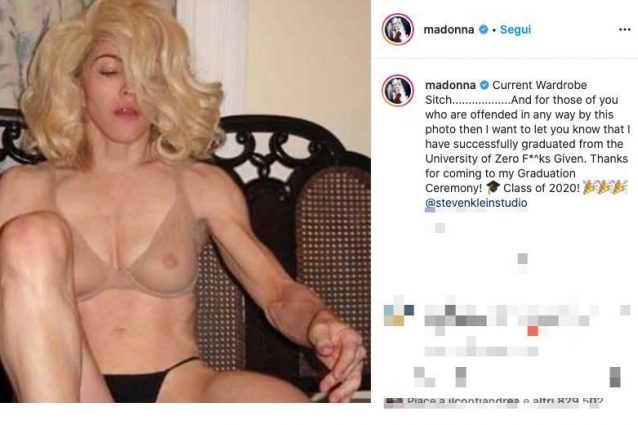The image size is (638, 425).
Task: Open the @stevenkleinstudio mention link
Action: 476,203
